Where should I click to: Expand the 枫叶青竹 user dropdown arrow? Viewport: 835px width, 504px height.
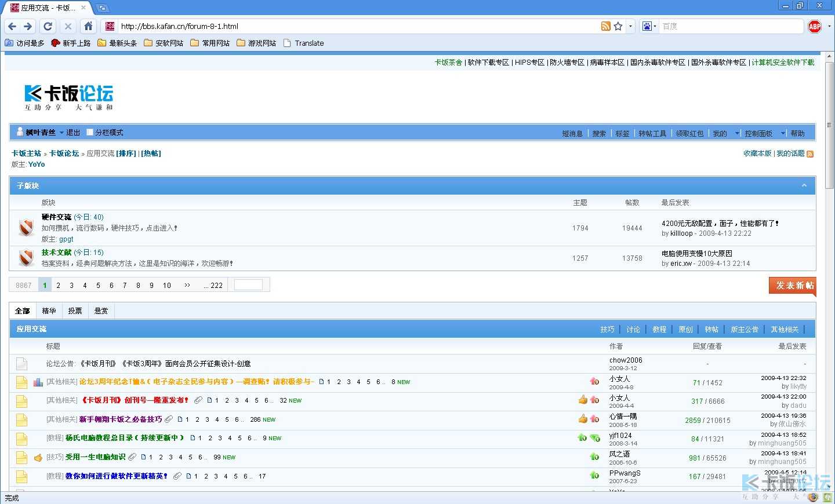(61, 133)
